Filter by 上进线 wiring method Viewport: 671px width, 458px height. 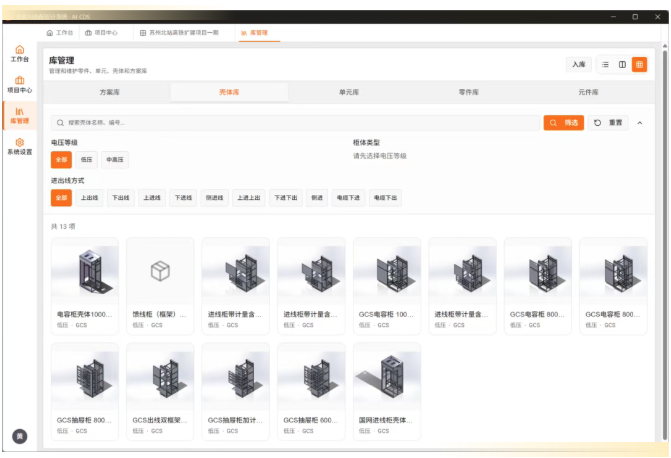152,198
